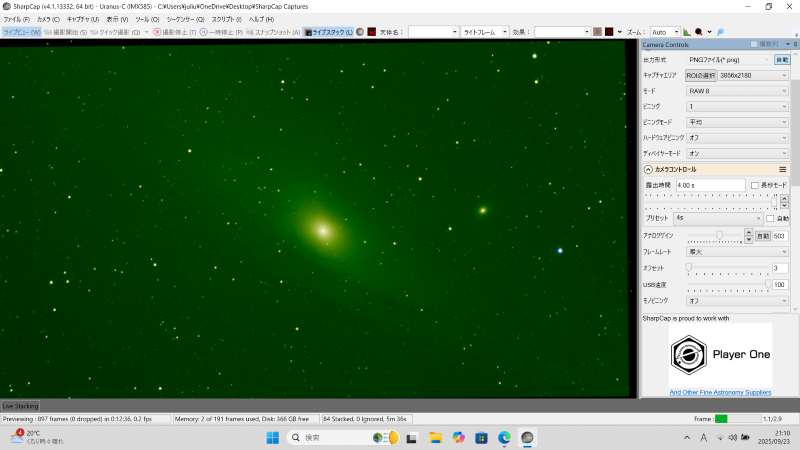Toggle the preset auto checkbox
The image size is (800, 450).
(770, 218)
